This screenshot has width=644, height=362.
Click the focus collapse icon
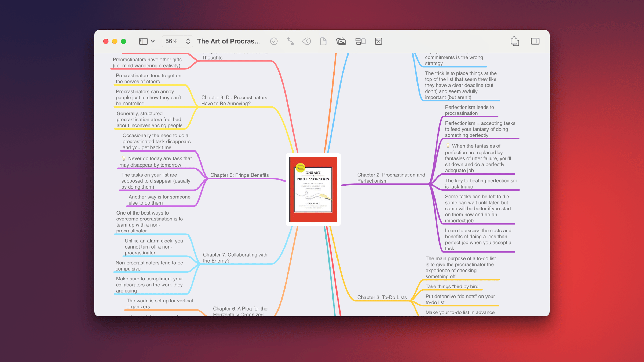tap(378, 41)
